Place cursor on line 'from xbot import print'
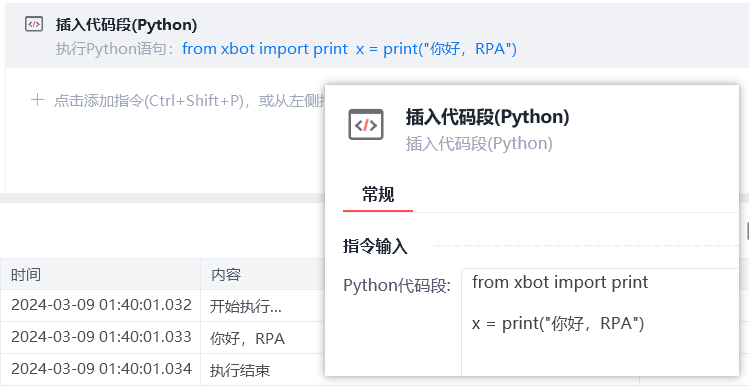The width and height of the screenshot is (749, 388). click(x=560, y=282)
